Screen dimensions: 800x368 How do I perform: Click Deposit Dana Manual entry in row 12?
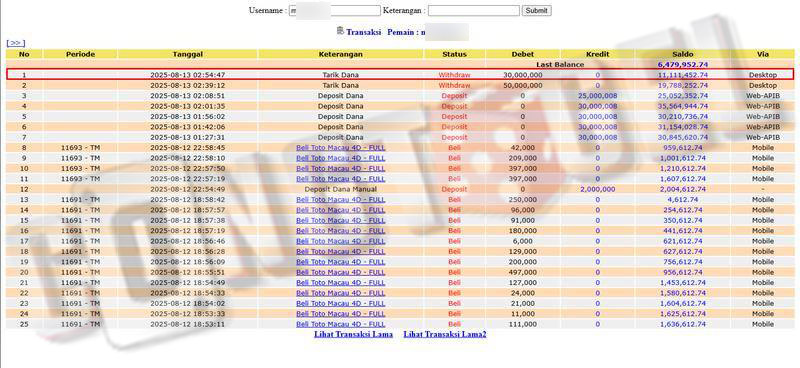coord(340,189)
